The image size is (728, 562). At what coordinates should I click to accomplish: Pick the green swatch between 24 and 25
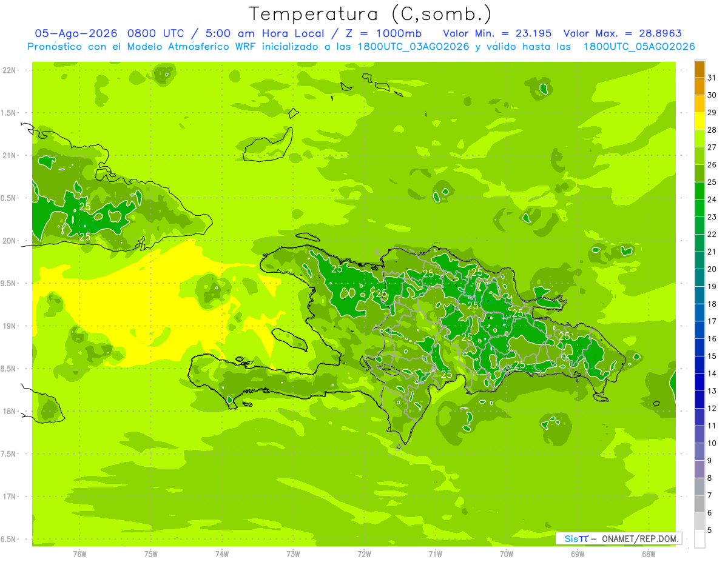click(x=699, y=190)
